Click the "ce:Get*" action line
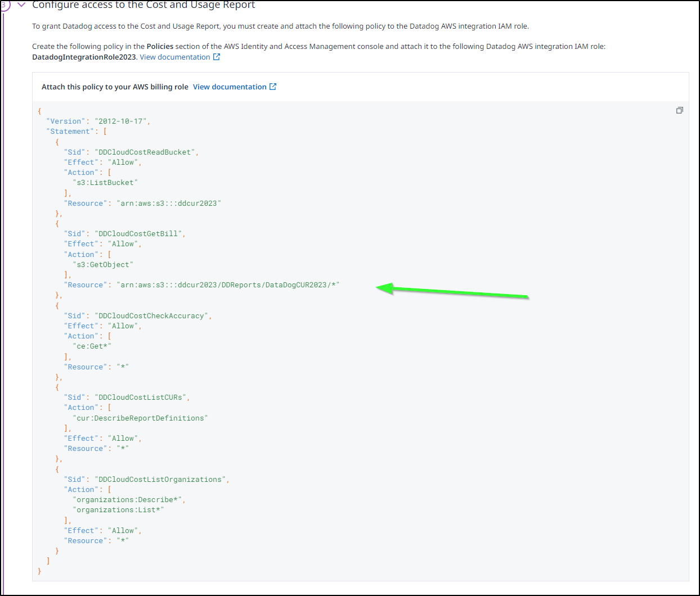Image resolution: width=700 pixels, height=596 pixels. point(92,346)
